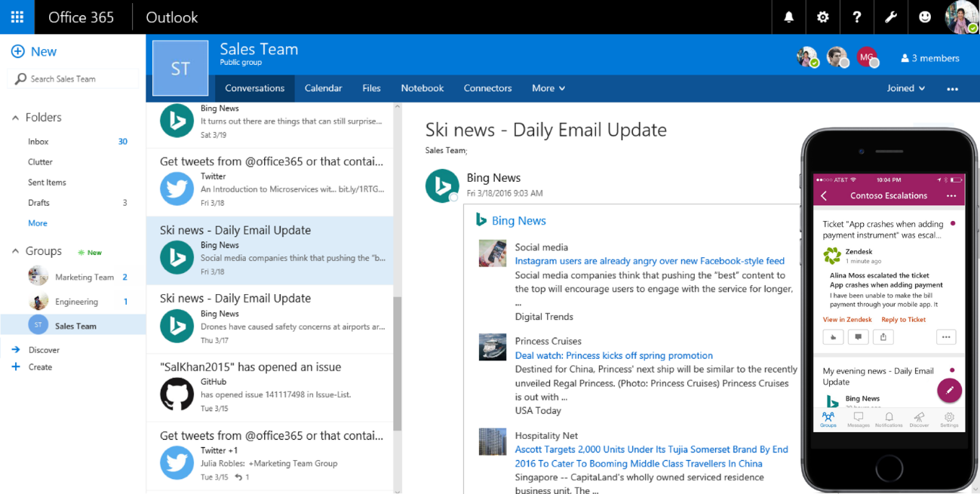Open the Help question mark

[857, 17]
